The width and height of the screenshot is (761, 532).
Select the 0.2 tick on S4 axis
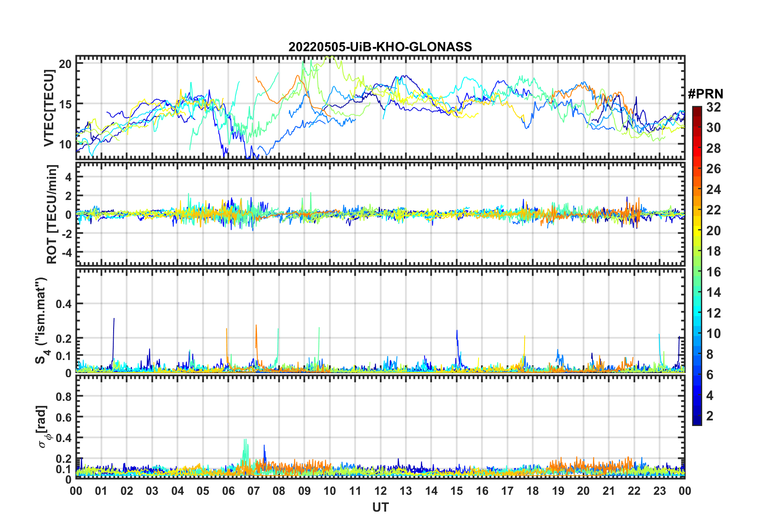click(64, 338)
